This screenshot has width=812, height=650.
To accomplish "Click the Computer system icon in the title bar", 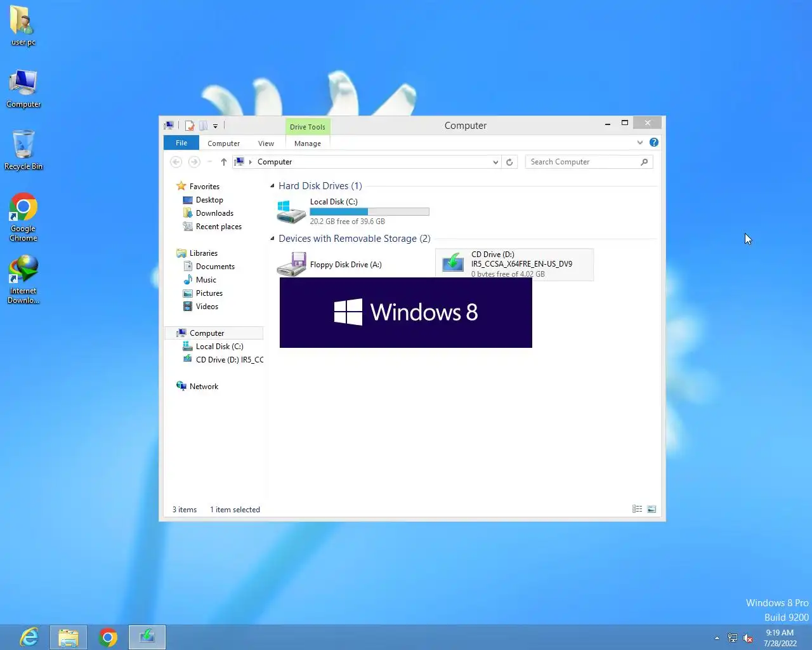I will 169,126.
